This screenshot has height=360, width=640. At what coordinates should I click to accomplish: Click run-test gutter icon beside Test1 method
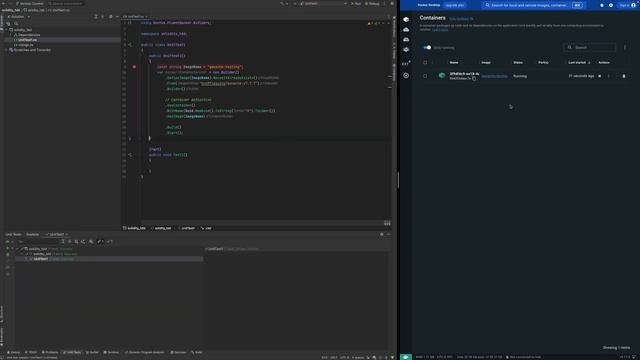point(130,155)
